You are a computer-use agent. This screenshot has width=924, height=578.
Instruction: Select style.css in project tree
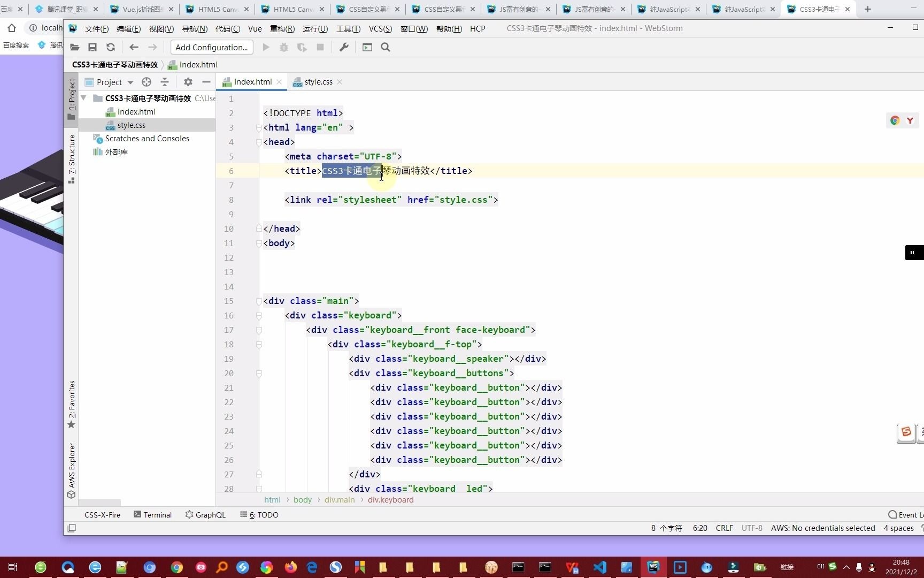click(132, 125)
